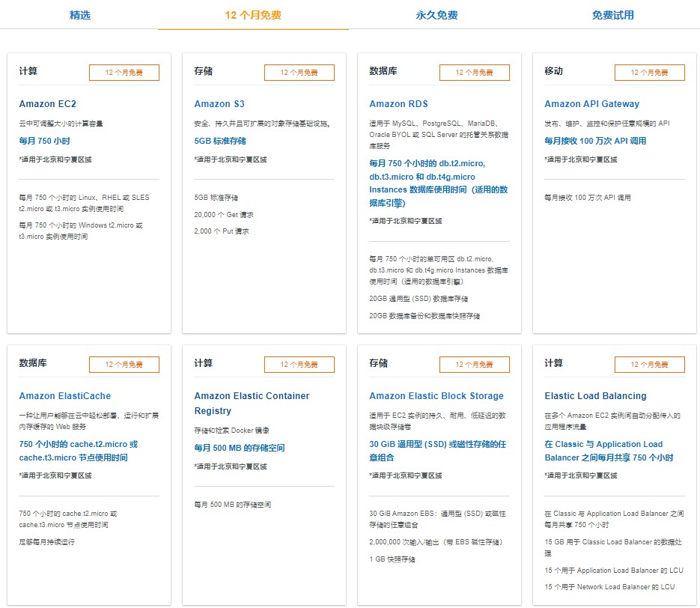This screenshot has width=700, height=608.
Task: Click 30 GiB 通用型 (SSD) blue headline
Action: tap(437, 451)
